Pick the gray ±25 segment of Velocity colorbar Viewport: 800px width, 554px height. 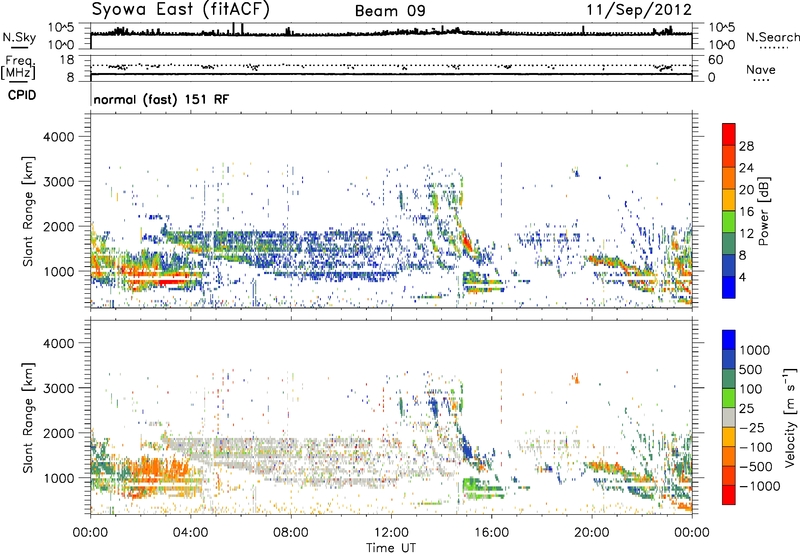(x=729, y=417)
